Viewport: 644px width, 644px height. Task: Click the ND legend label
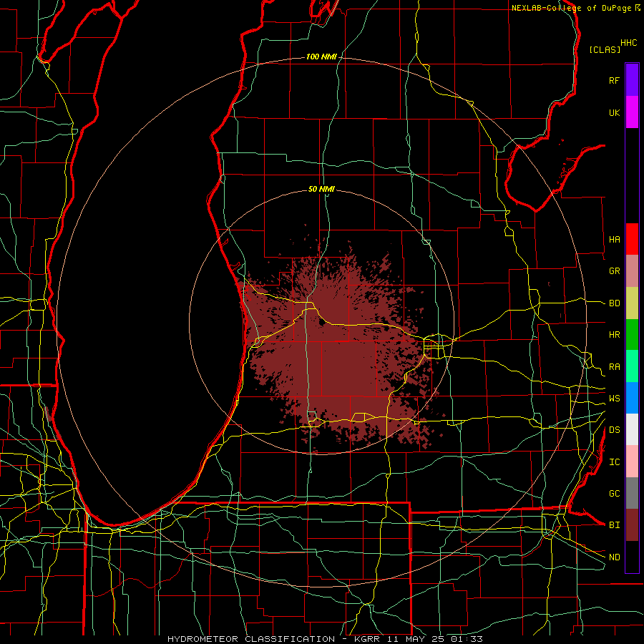click(x=614, y=557)
